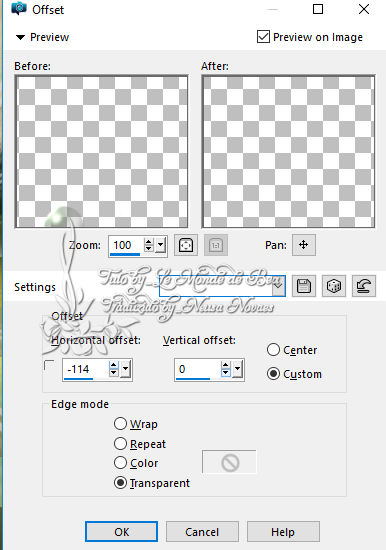Click the OK button
386x550 pixels.
coord(121,532)
